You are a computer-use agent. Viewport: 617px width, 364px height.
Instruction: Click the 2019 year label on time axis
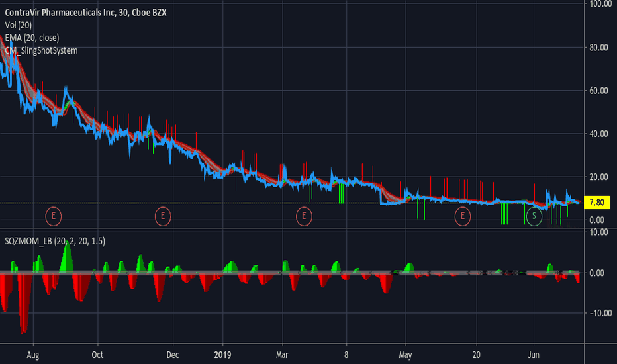pyautogui.click(x=222, y=355)
